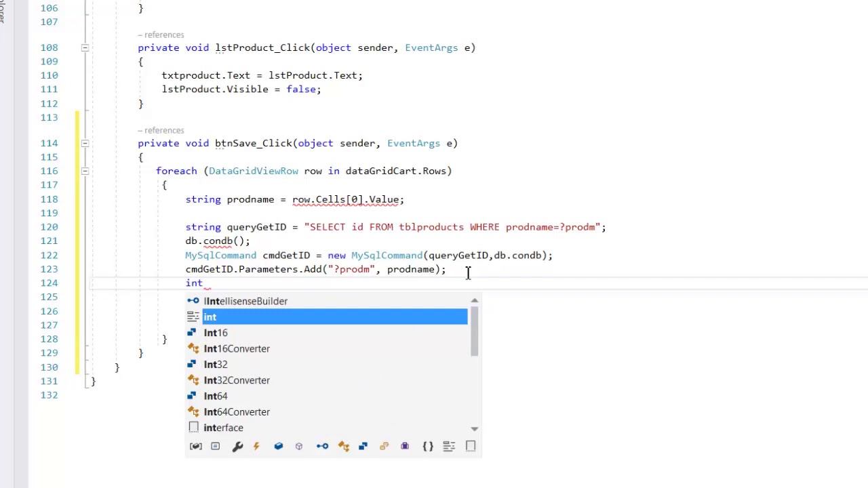This screenshot has width=868, height=488.
Task: Click the IntelliSense list scrollbar thumb
Action: (475, 331)
